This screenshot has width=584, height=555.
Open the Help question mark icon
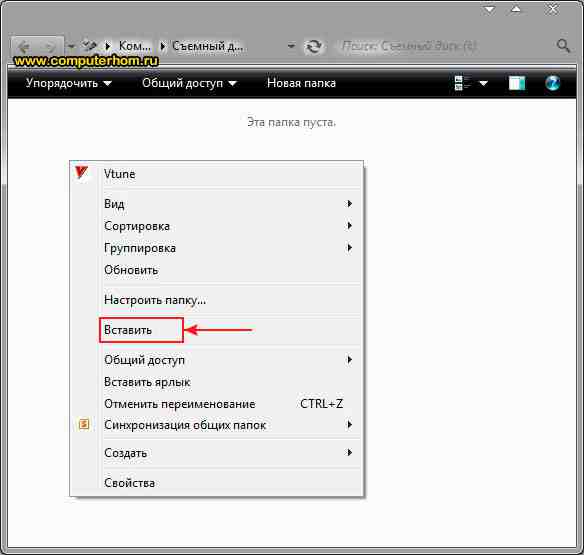[552, 83]
